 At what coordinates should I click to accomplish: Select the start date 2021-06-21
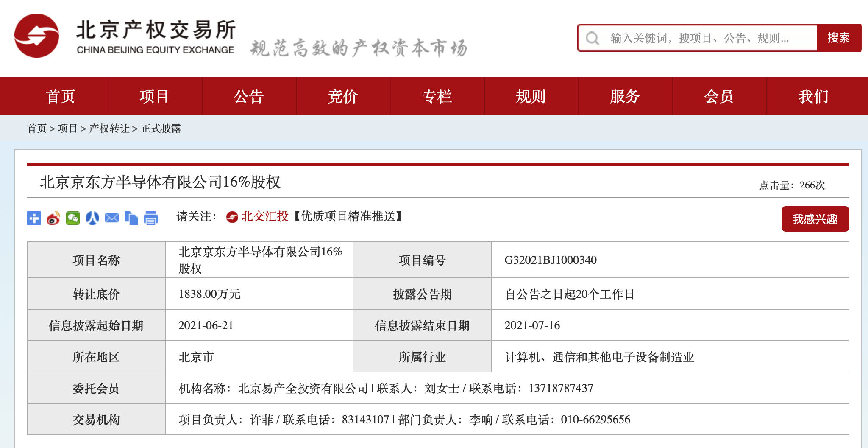pyautogui.click(x=206, y=325)
